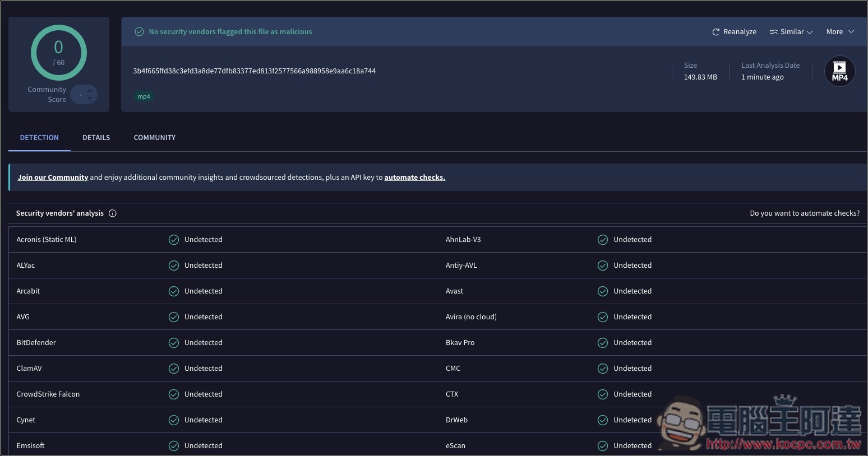Click Undetected result text for Avast

click(x=632, y=291)
